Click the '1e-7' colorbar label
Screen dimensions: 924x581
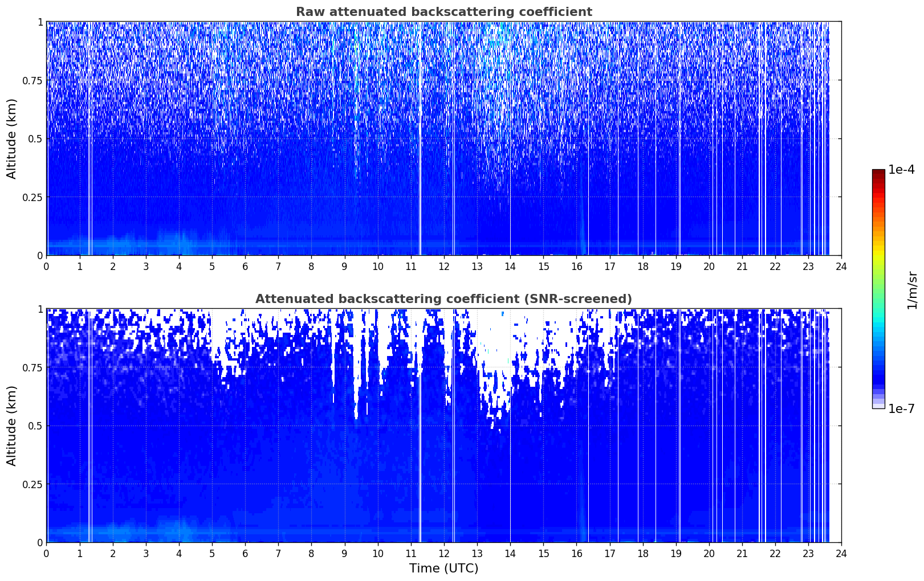pos(901,409)
